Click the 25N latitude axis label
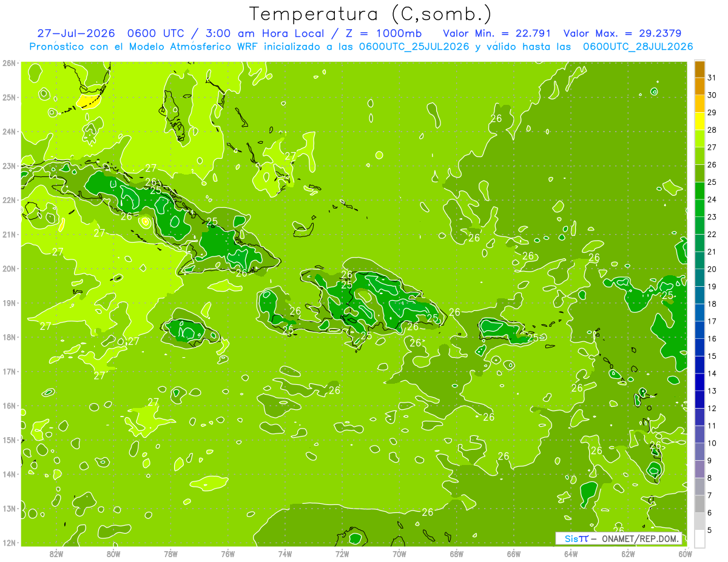The width and height of the screenshot is (728, 562). pyautogui.click(x=10, y=97)
